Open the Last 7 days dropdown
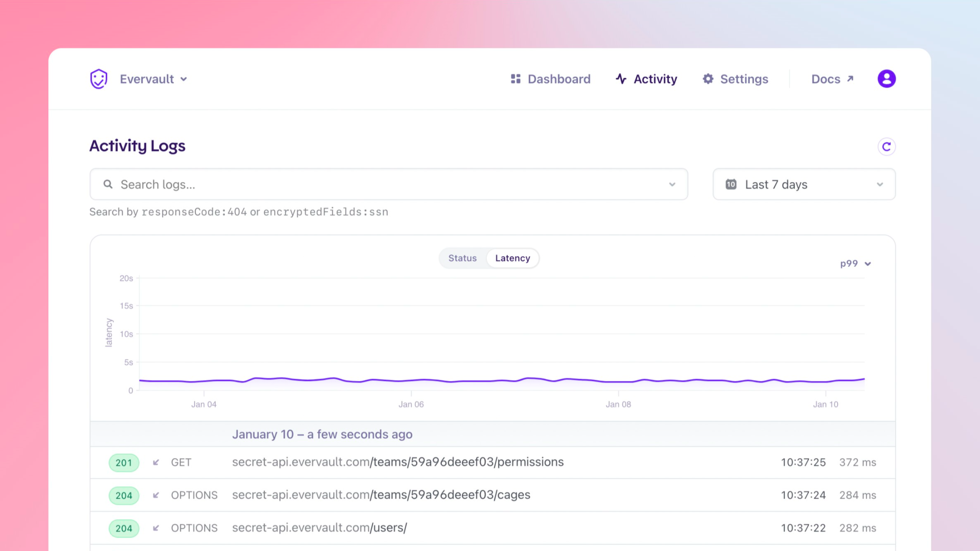Viewport: 980px width, 551px height. click(804, 184)
